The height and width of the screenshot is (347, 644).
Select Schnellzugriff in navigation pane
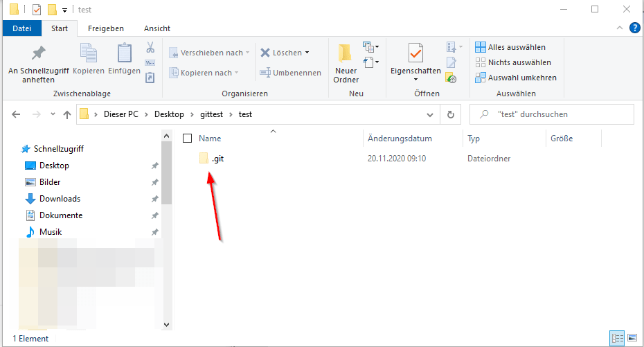click(x=58, y=149)
